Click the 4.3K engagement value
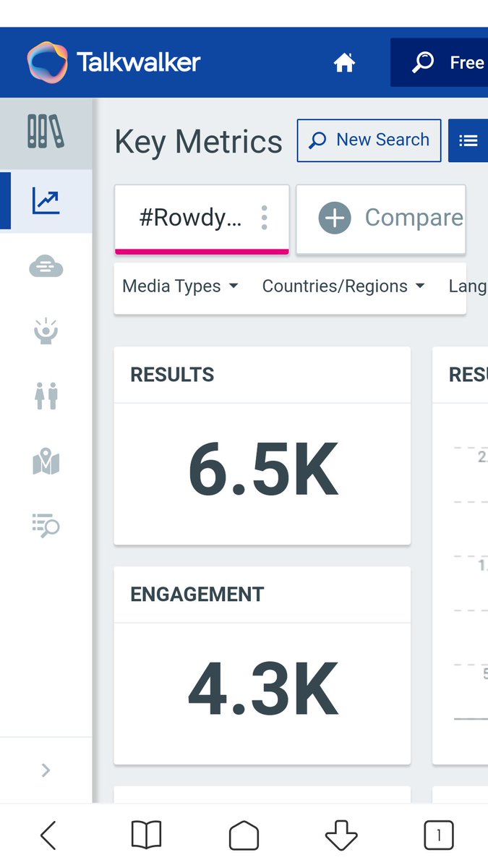This screenshot has height=868, width=488. (263, 689)
